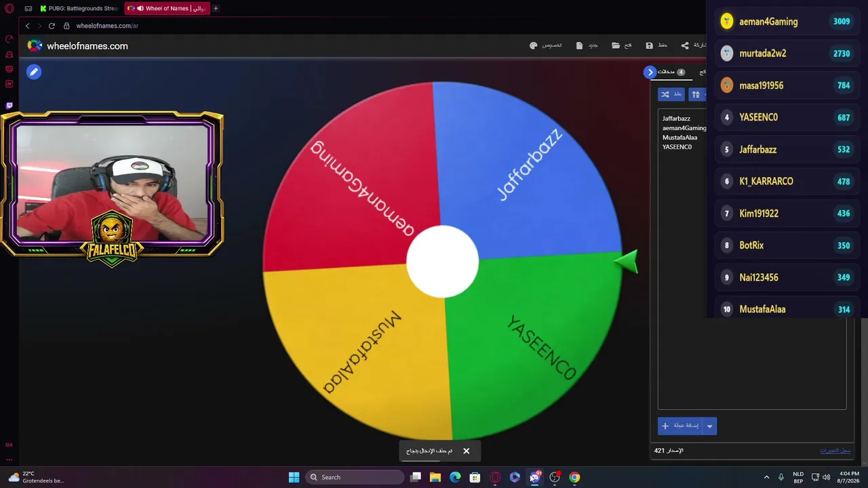Open Task View on the taskbar
This screenshot has width=868, height=488.
[416, 477]
